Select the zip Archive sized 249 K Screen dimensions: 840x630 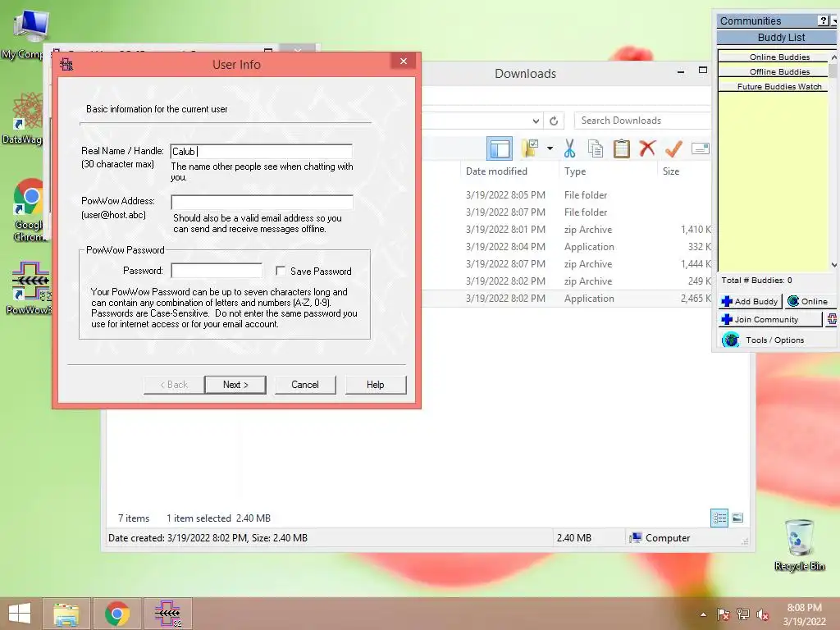point(566,281)
